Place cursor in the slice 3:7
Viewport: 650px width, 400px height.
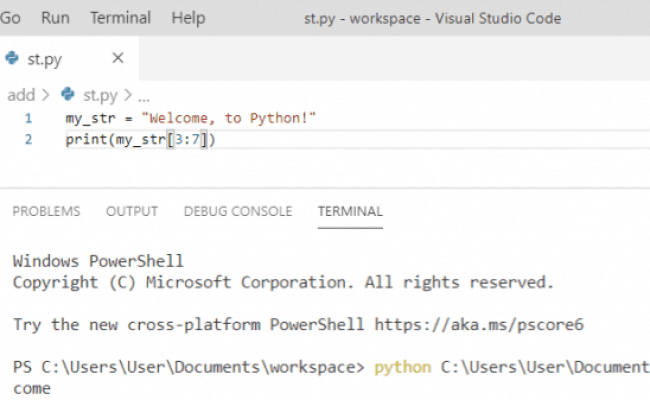[187, 139]
